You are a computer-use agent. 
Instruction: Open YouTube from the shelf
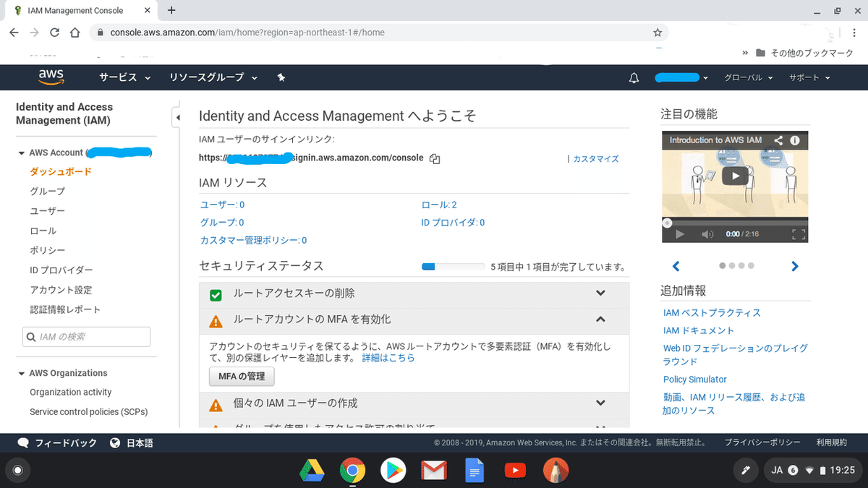[x=515, y=471]
